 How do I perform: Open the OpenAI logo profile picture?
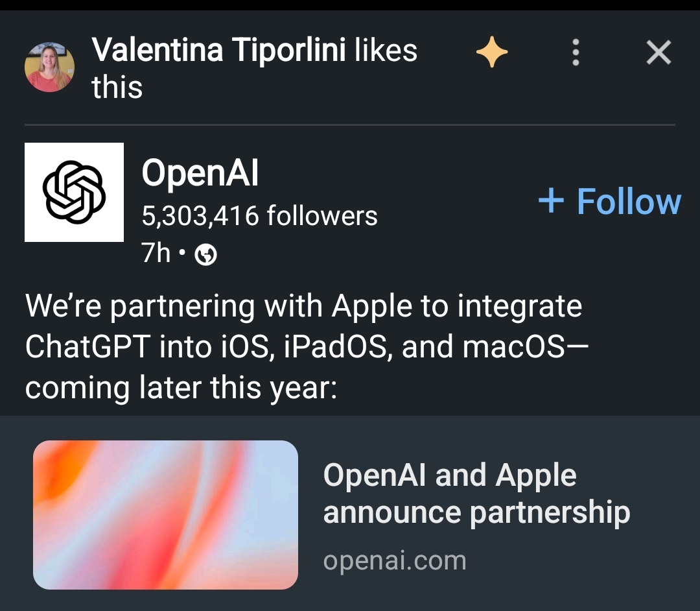click(x=74, y=192)
